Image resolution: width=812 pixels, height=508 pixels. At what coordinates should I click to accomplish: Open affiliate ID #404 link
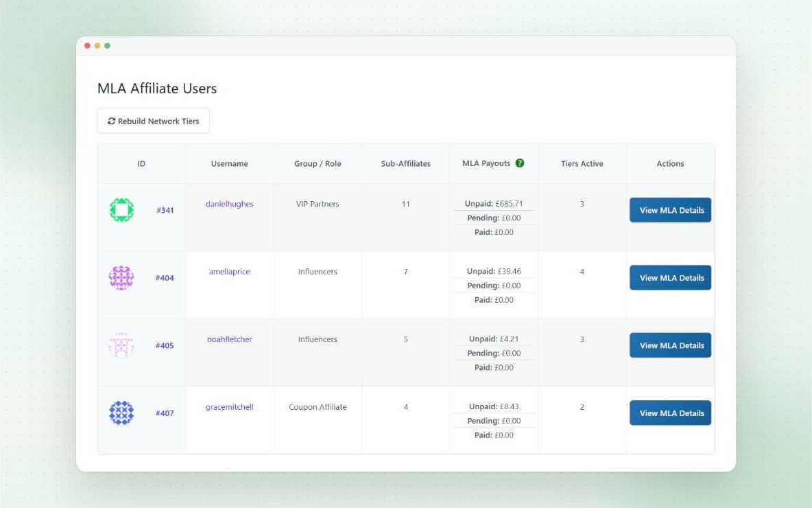point(165,278)
